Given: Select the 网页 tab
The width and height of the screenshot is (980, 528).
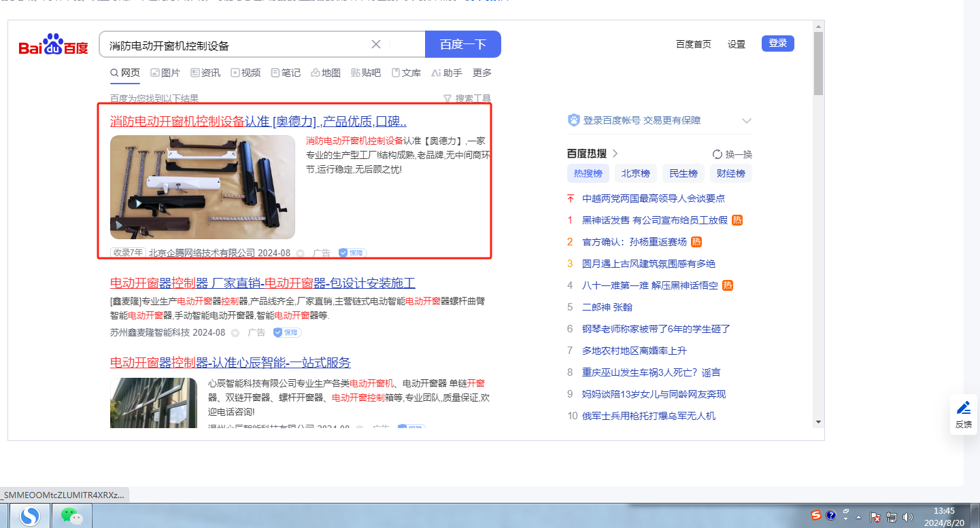Looking at the screenshot, I should click(x=125, y=73).
